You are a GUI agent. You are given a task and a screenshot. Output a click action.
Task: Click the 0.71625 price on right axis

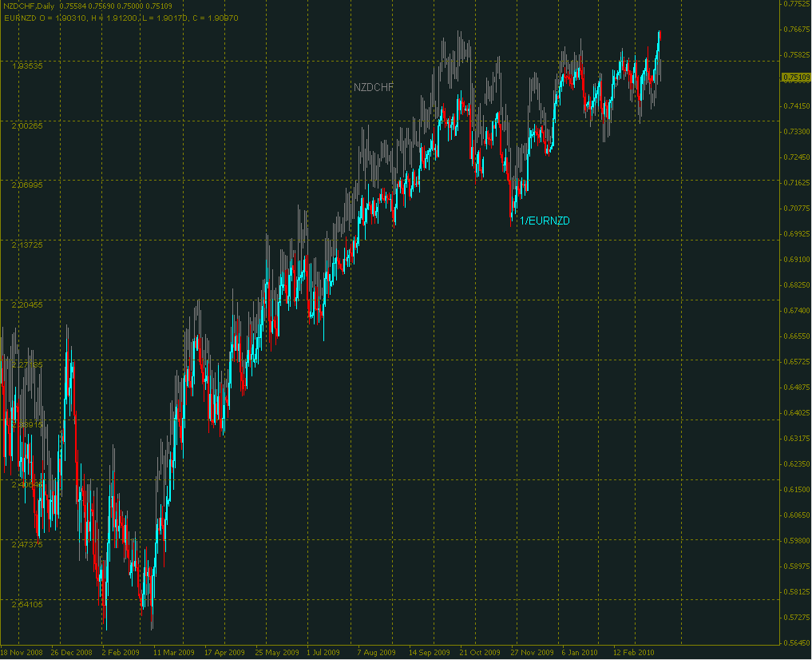click(x=797, y=183)
